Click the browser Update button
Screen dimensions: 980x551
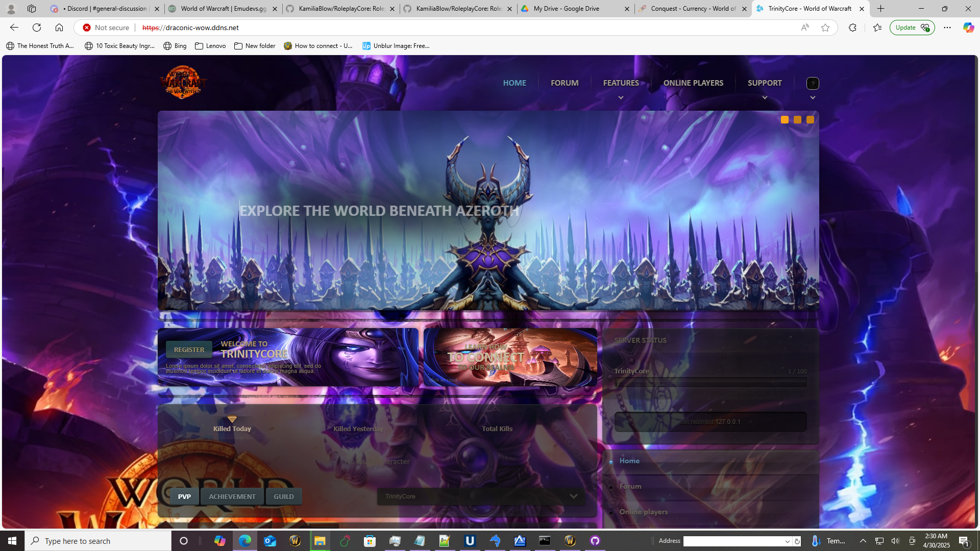pyautogui.click(x=912, y=28)
